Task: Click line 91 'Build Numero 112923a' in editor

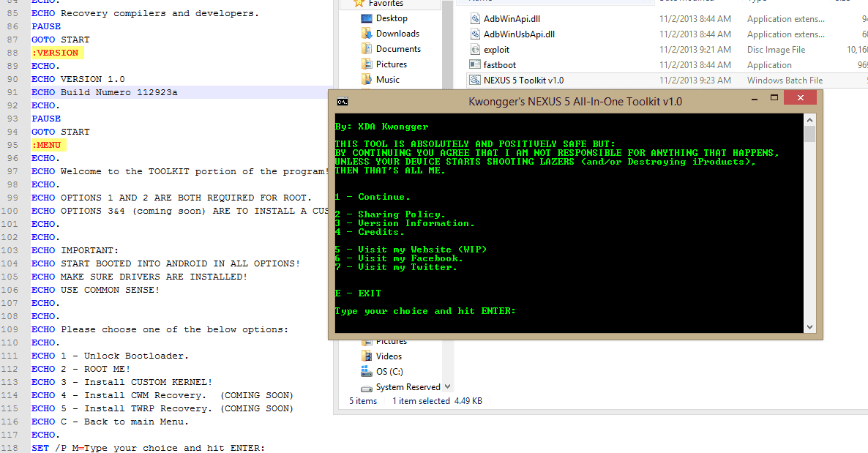Action: (105, 92)
